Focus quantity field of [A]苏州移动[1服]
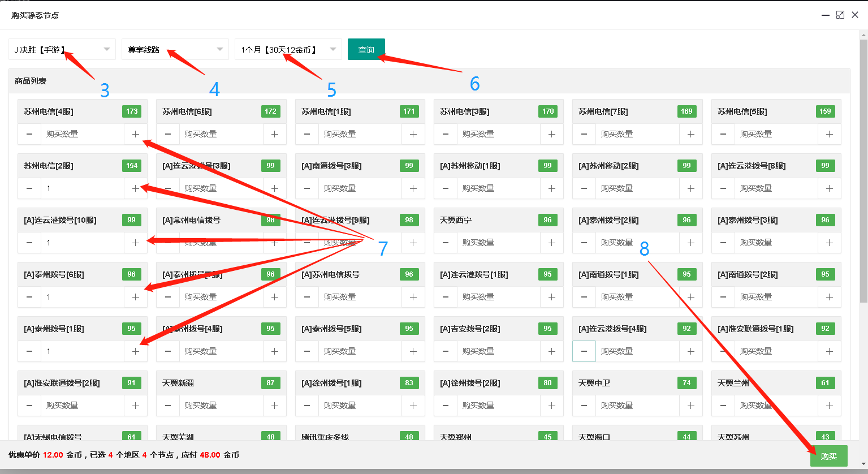868x474 pixels. (x=498, y=188)
